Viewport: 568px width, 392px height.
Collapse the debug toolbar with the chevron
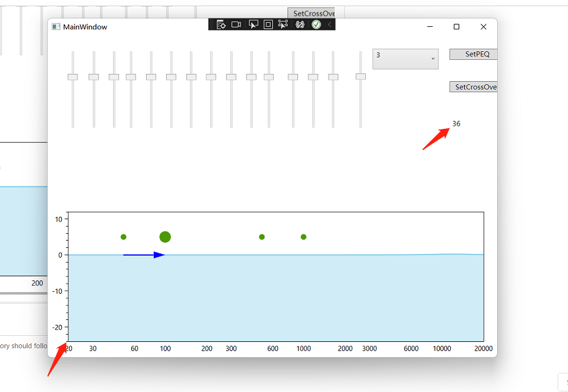[330, 24]
